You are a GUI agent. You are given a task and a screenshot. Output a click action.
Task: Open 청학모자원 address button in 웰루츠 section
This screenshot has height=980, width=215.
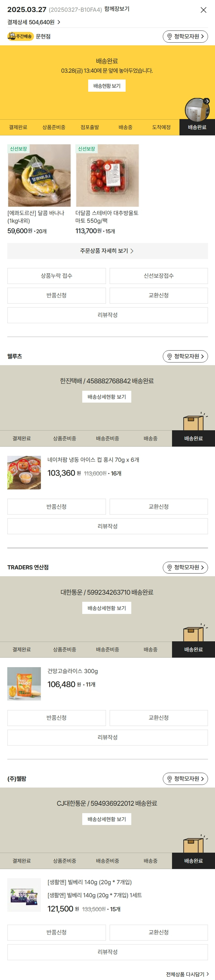point(185,356)
